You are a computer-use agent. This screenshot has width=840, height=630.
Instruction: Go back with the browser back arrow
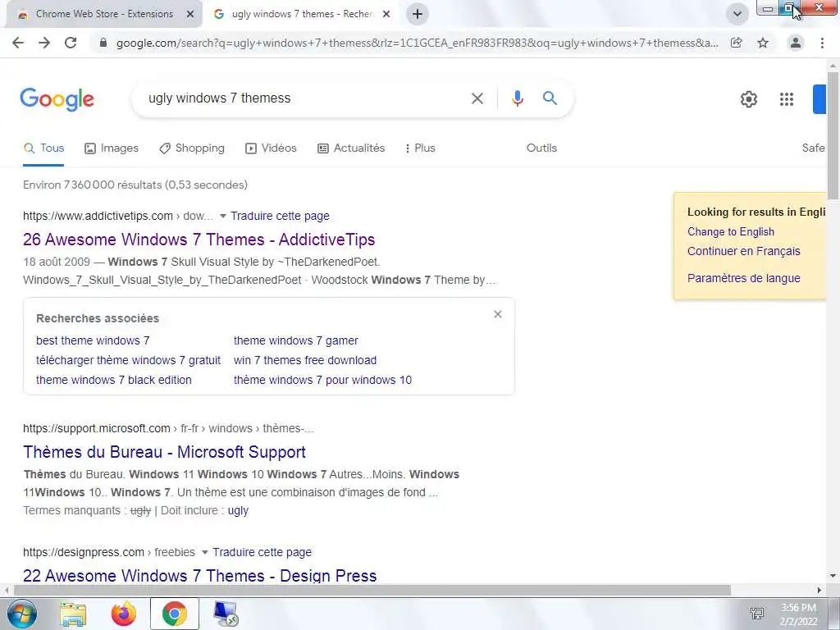pos(18,43)
